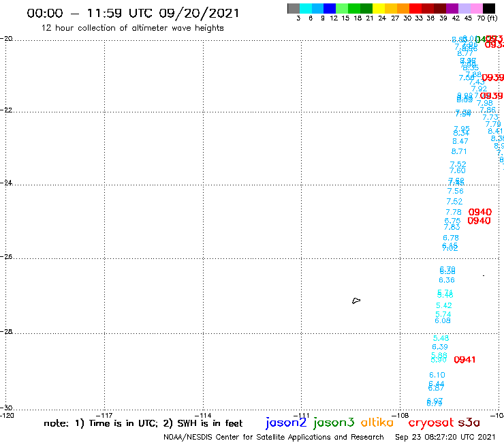This screenshot has height=443, width=504.
Task: Select the pink legend swatch above 70
Action: coord(476,8)
